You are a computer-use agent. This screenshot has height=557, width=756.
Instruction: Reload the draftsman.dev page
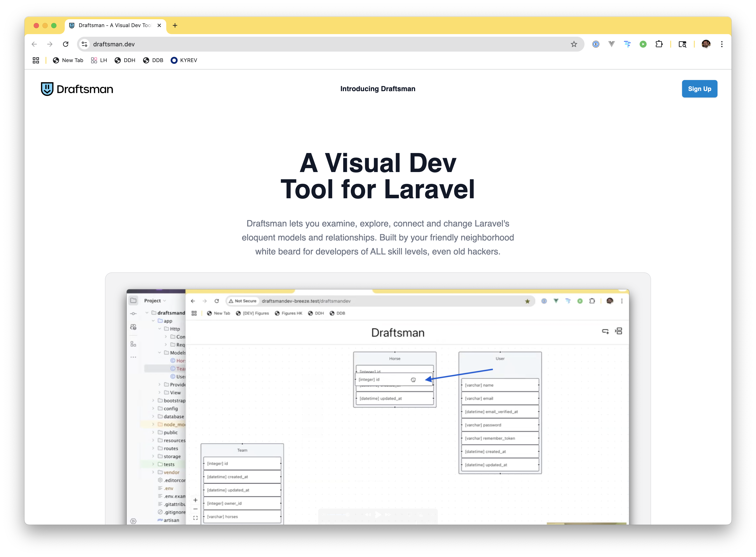pyautogui.click(x=66, y=44)
